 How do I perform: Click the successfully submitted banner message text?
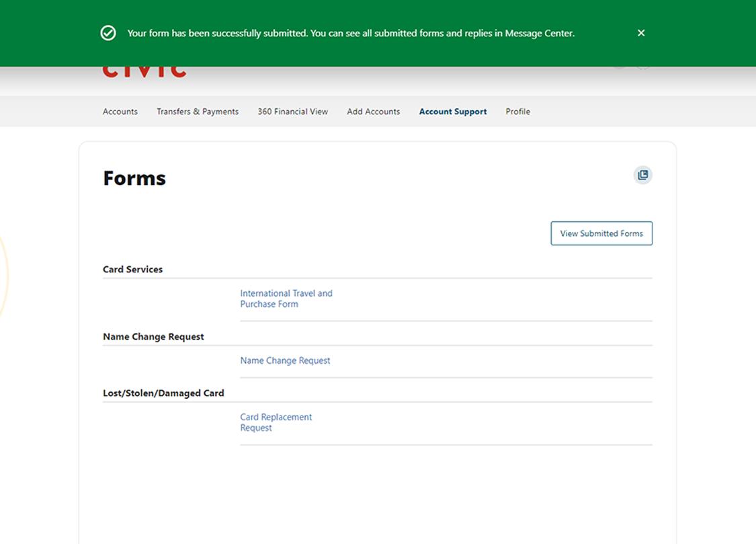[351, 33]
